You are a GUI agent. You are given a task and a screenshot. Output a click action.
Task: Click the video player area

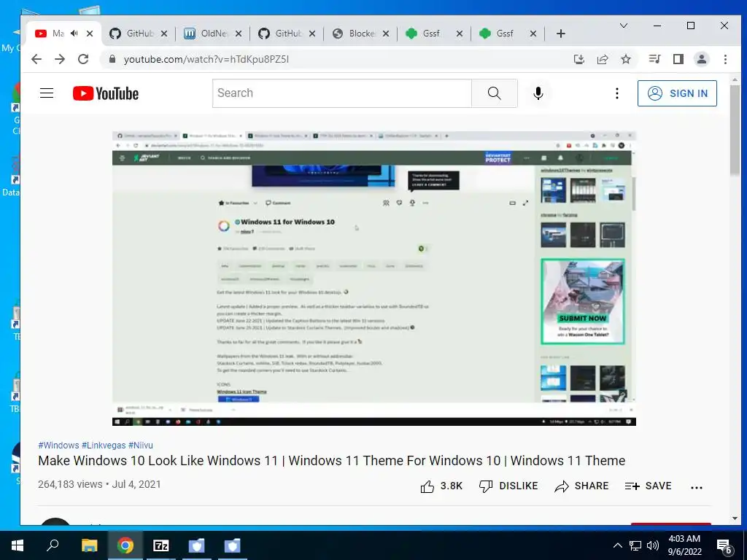pyautogui.click(x=374, y=278)
